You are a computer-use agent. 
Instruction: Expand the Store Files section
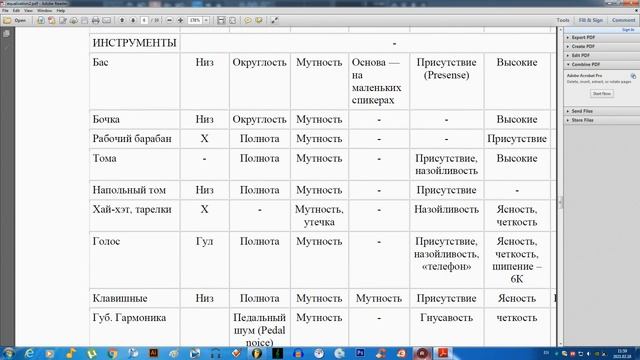pyautogui.click(x=602, y=120)
